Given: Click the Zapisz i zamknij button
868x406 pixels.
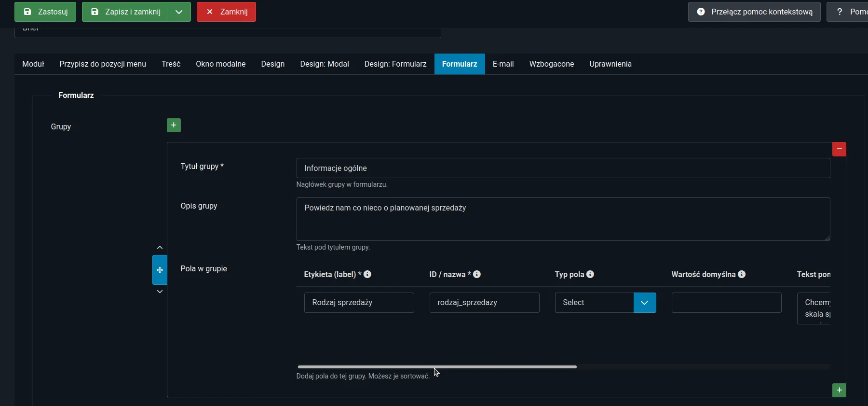Looking at the screenshot, I should click(125, 12).
